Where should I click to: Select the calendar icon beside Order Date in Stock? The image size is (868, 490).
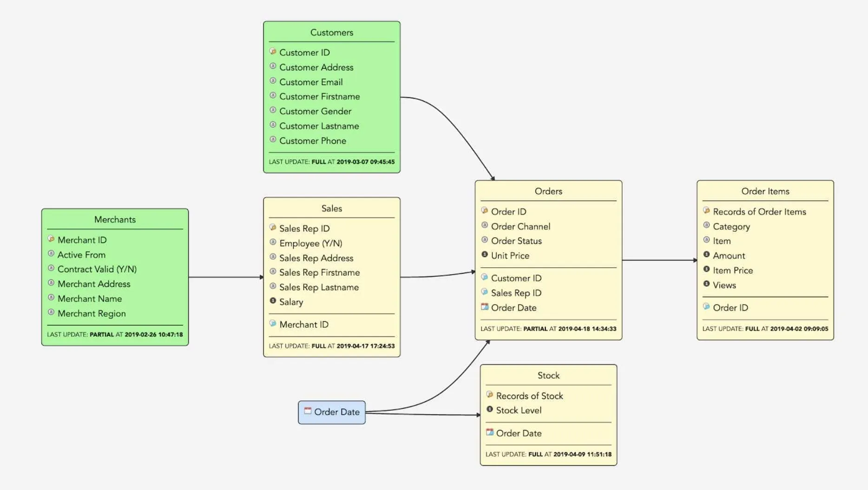tap(489, 432)
